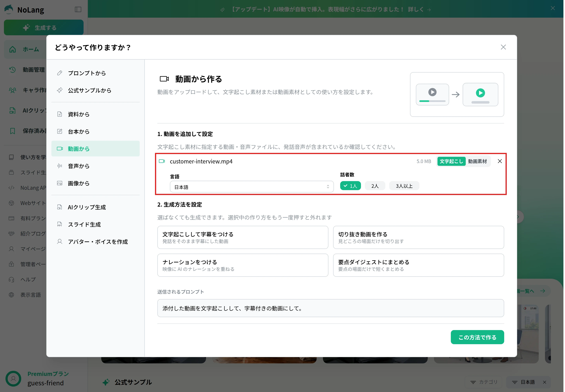Select 1人 speaker count
Screen dimensions: 565x392
pos(350,186)
